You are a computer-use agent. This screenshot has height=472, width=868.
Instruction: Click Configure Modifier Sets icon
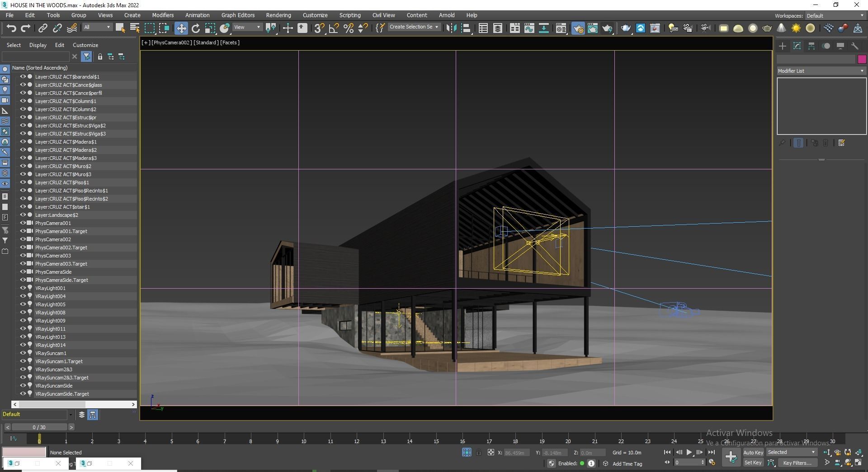pos(841,143)
